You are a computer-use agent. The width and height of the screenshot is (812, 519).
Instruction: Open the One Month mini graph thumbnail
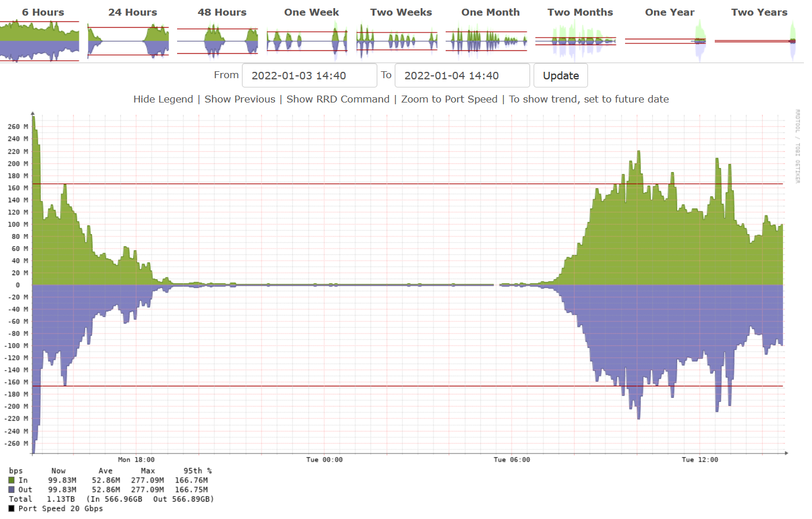click(x=486, y=41)
